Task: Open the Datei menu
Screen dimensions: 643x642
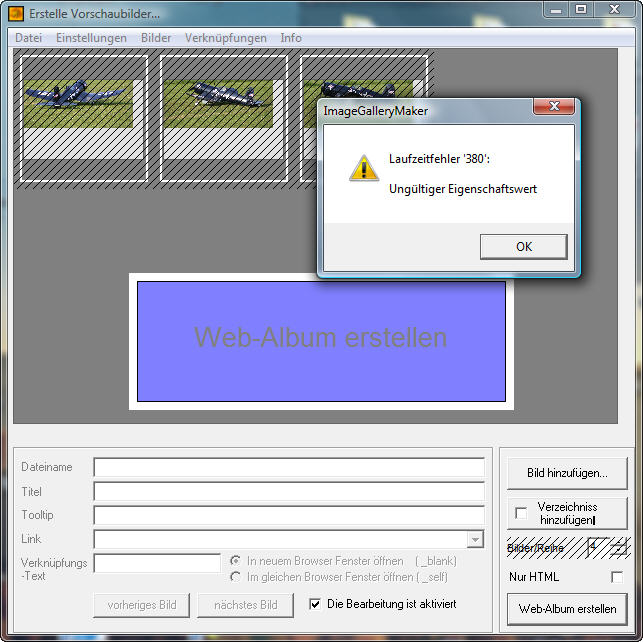Action: [28, 38]
